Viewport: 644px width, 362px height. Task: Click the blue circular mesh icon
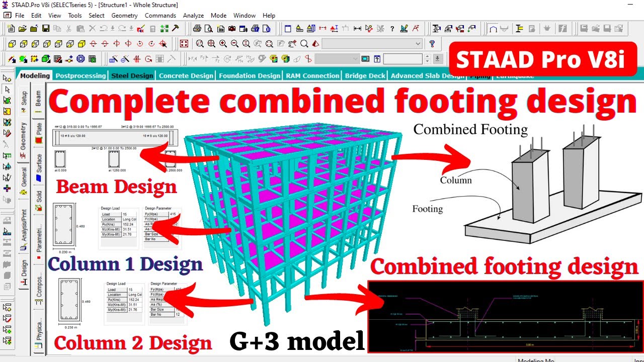(80, 59)
